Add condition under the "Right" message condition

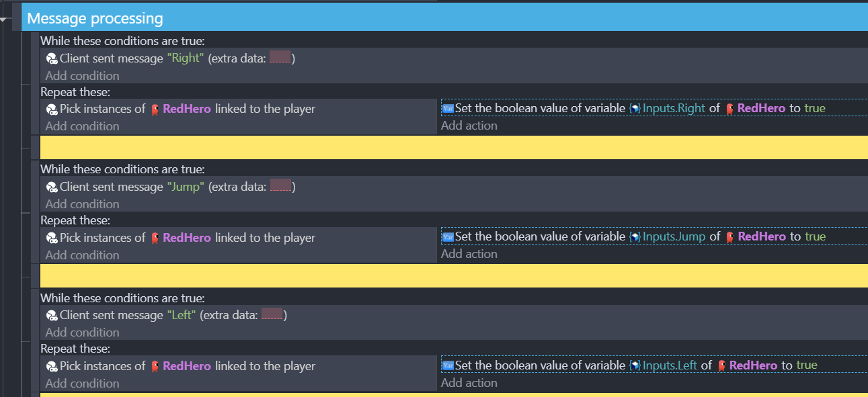(83, 76)
